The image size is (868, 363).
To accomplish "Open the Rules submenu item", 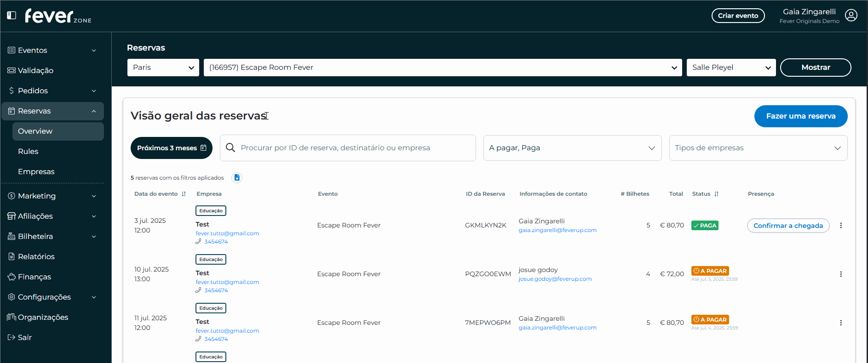I will 28,152.
